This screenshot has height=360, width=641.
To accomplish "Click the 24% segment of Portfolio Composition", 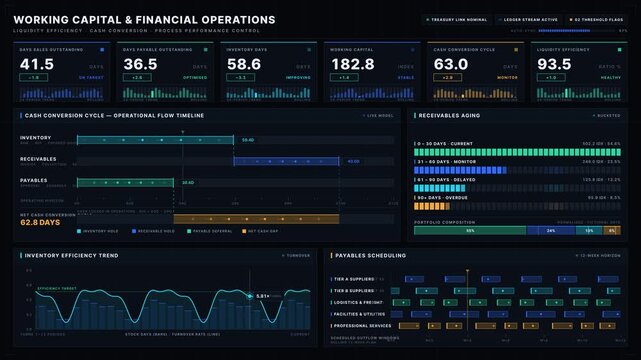I will [551, 231].
